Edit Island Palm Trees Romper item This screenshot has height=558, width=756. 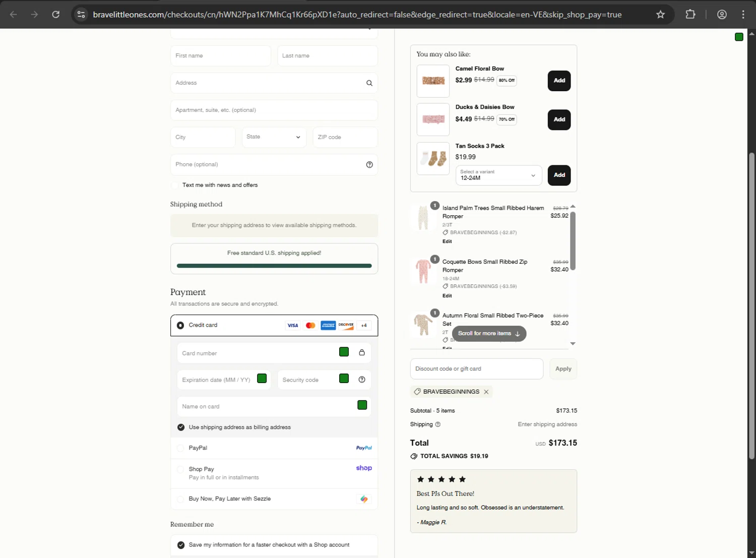(447, 241)
